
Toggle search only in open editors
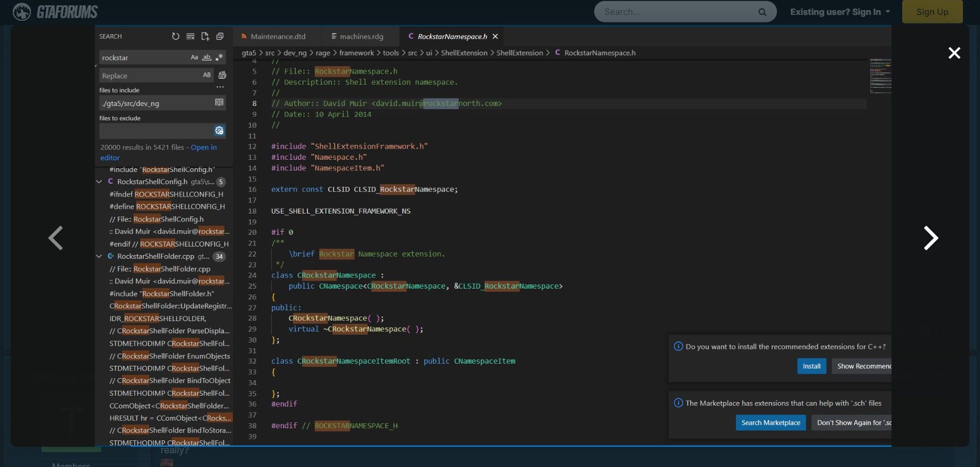coord(219,102)
